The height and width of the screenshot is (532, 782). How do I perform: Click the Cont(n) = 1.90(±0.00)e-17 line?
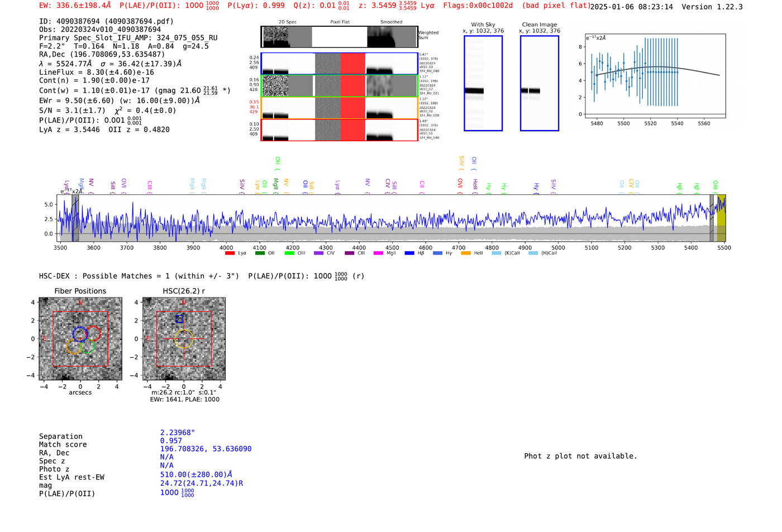[x=94, y=80]
